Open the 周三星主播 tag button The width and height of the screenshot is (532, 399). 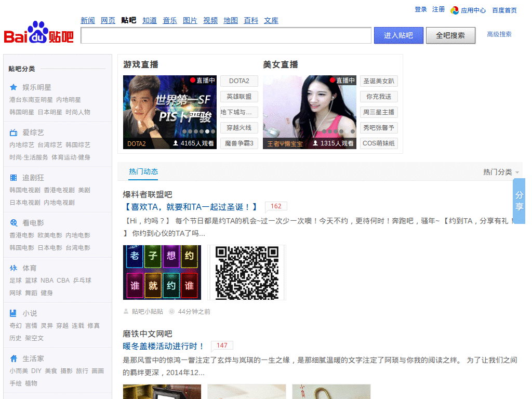pos(379,112)
